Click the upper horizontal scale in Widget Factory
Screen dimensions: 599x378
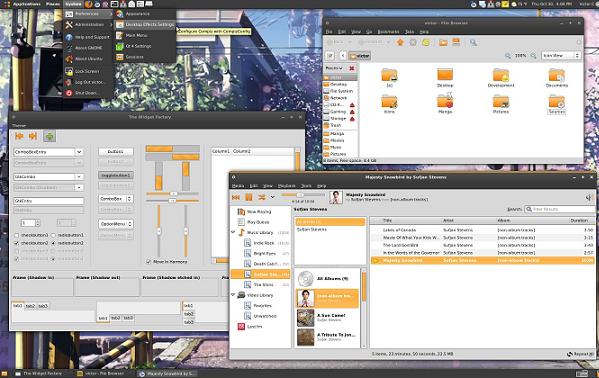(x=172, y=194)
